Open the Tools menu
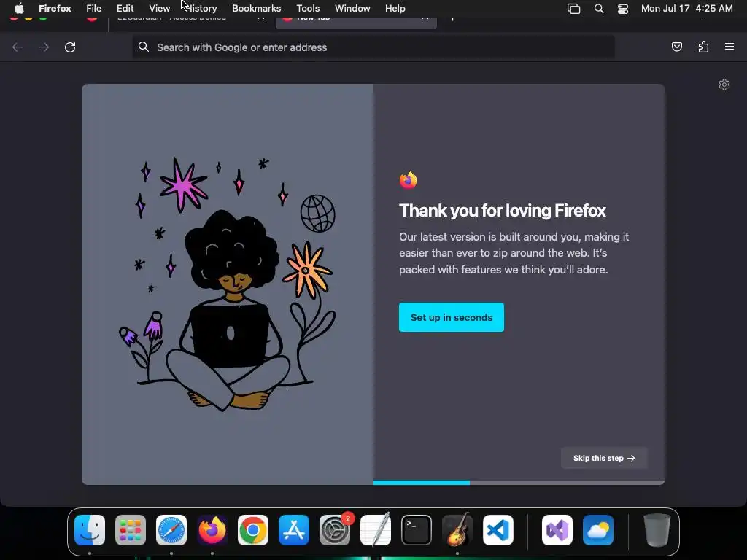 click(x=308, y=8)
